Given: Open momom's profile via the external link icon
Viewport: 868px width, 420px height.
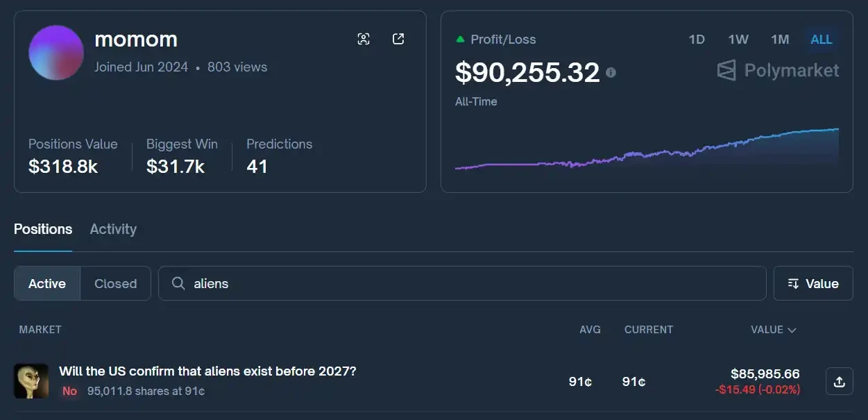Looking at the screenshot, I should pyautogui.click(x=398, y=39).
